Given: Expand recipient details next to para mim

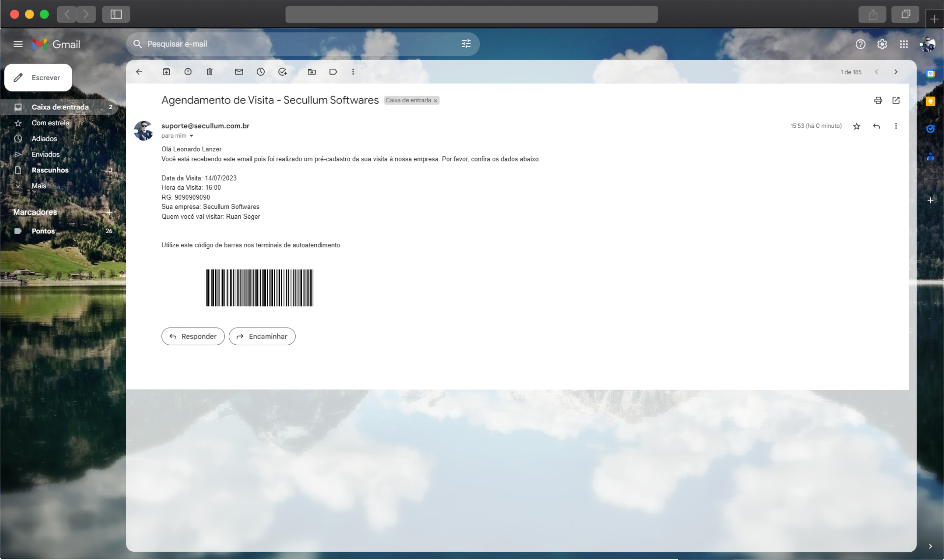Looking at the screenshot, I should (x=192, y=136).
